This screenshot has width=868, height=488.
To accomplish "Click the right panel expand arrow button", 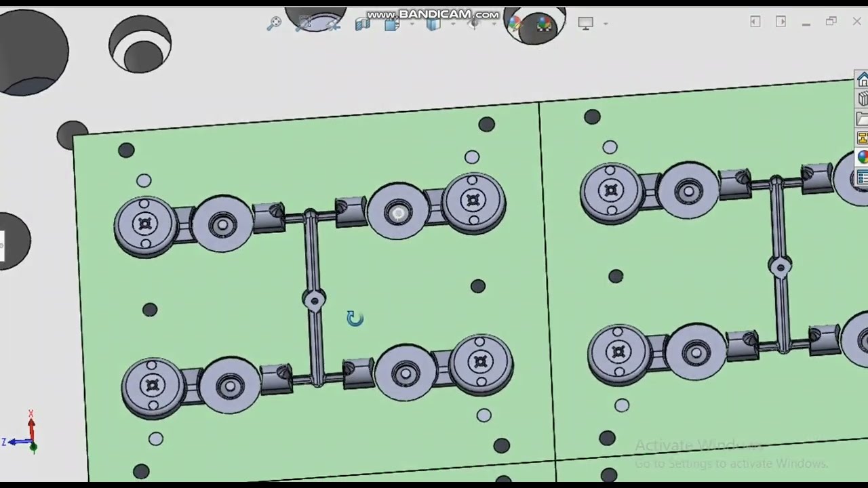I will tap(781, 22).
